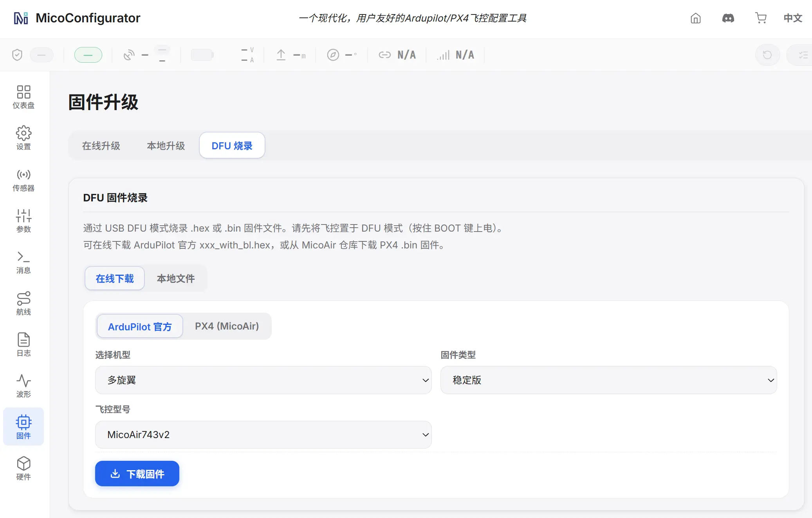Open the 固件类型 dropdown (稳定版)
Viewport: 812px width, 518px height.
pyautogui.click(x=609, y=380)
